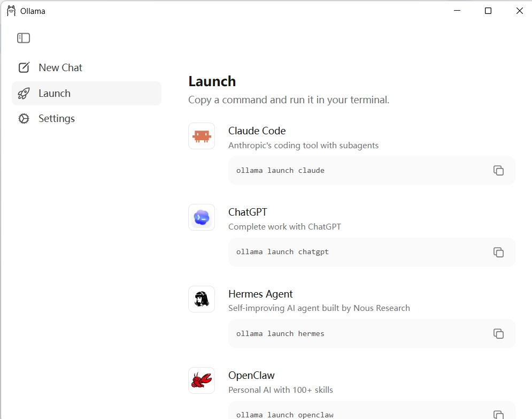Click the Launch rocket icon
The image size is (532, 419).
coord(24,93)
